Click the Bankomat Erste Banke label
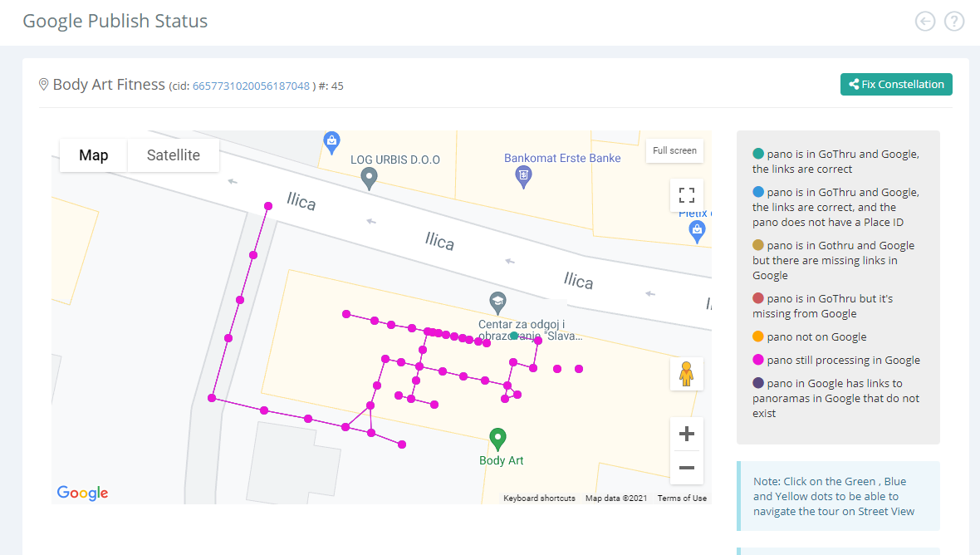Viewport: 980px width, 555px height. pos(562,158)
